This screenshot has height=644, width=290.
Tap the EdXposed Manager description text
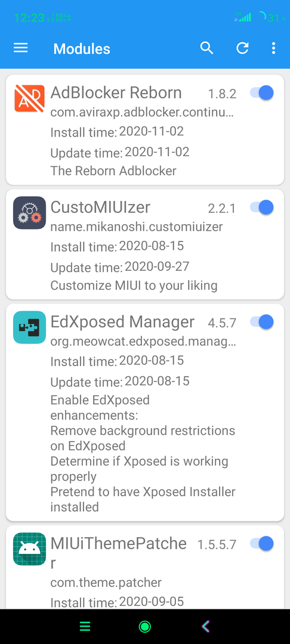143,453
